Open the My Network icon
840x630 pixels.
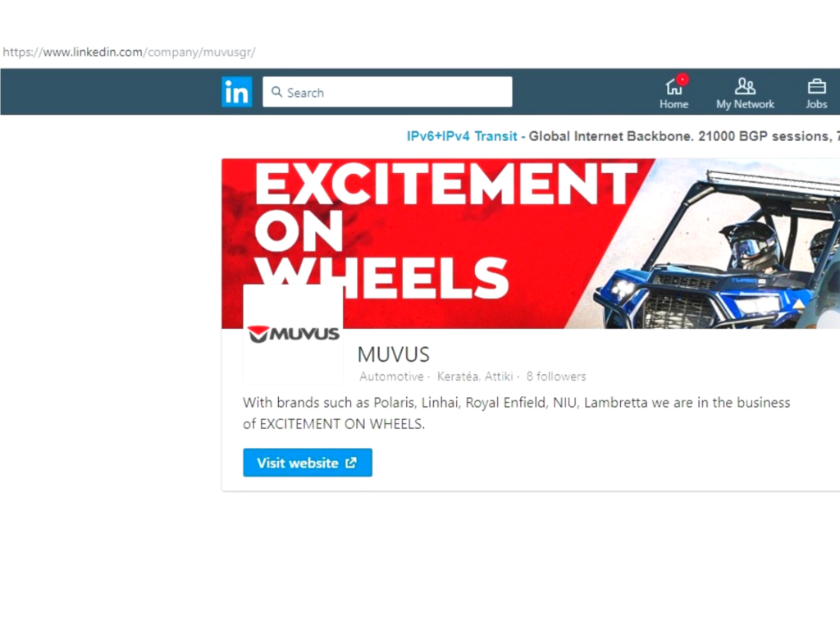click(x=745, y=86)
